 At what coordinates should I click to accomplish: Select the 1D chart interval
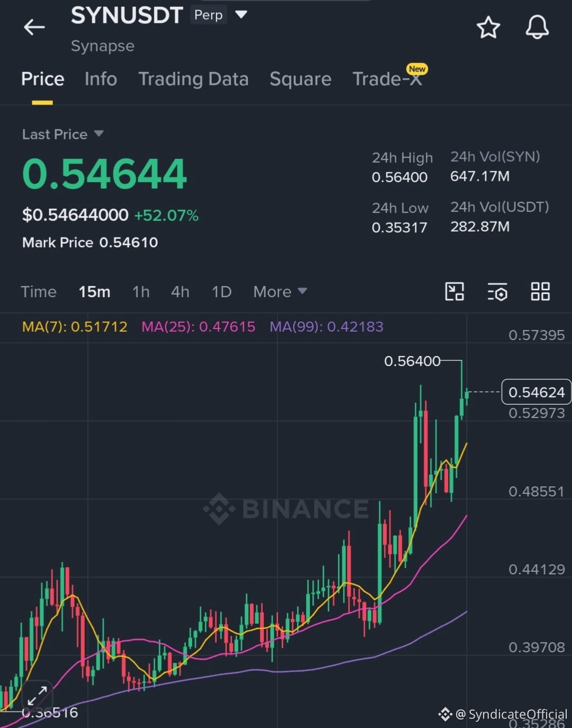point(221,291)
